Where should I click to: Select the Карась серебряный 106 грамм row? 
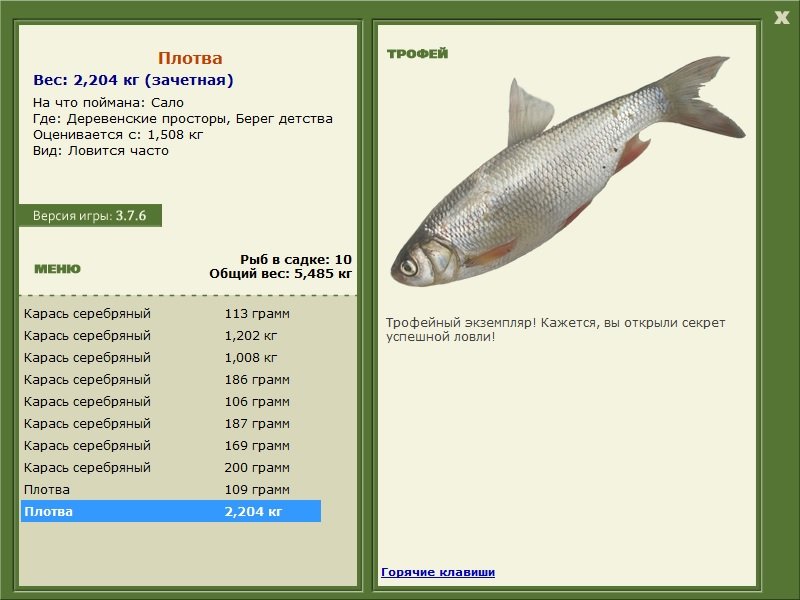point(171,402)
